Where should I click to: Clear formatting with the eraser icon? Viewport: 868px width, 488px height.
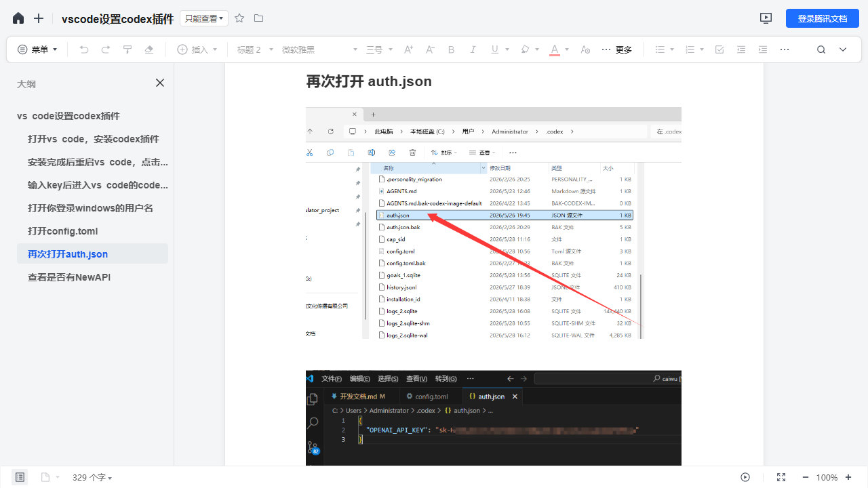(x=149, y=49)
